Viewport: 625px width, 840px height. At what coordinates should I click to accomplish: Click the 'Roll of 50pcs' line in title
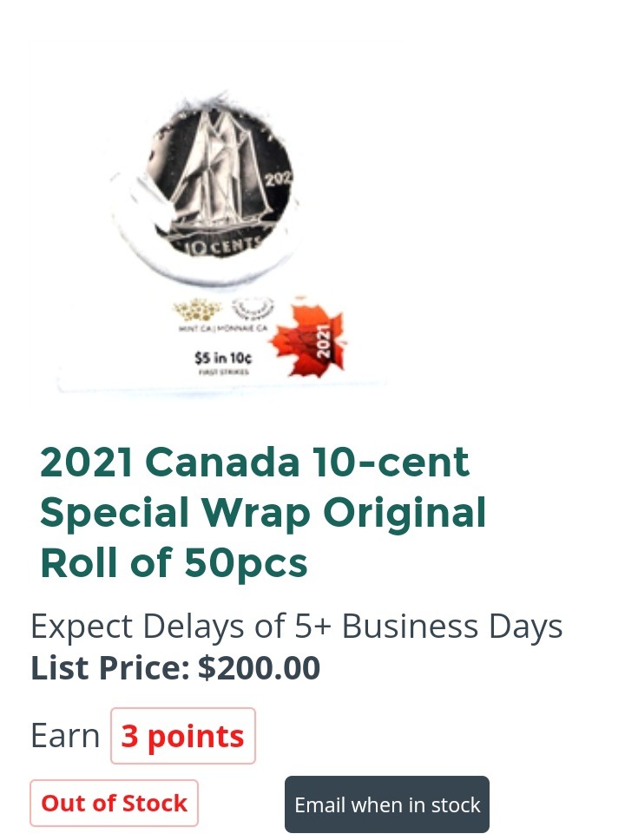pos(174,562)
